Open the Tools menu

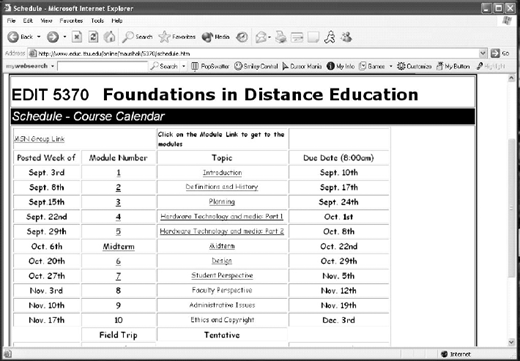[x=97, y=21]
